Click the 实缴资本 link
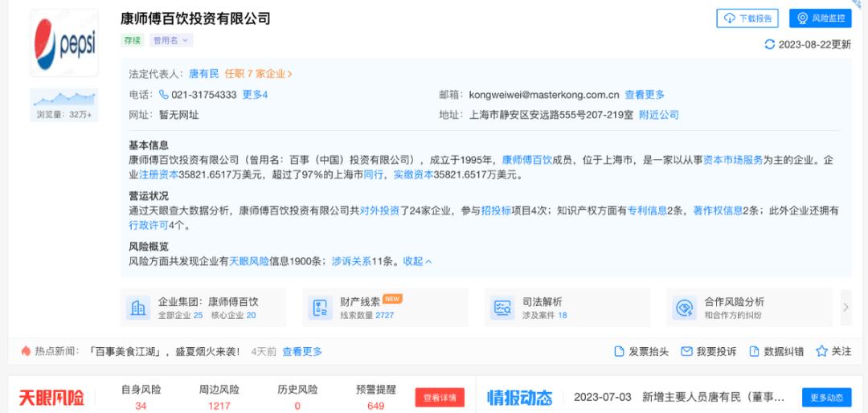Image resolution: width=868 pixels, height=413 pixels. [x=413, y=175]
